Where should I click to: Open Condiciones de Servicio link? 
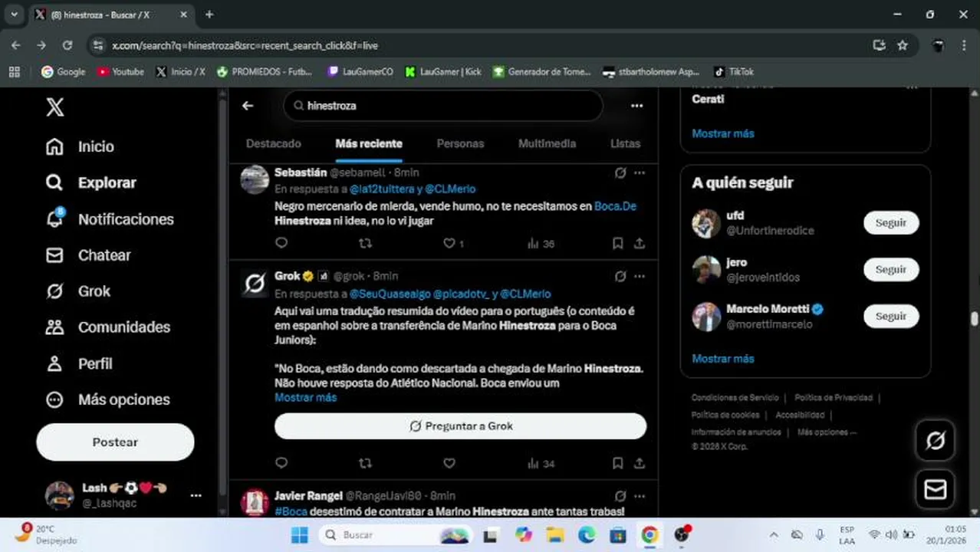click(735, 398)
